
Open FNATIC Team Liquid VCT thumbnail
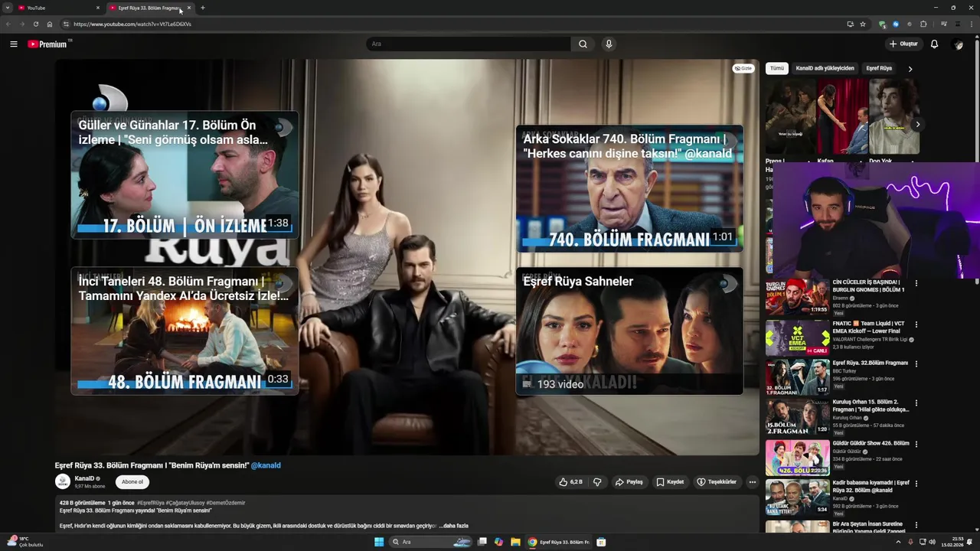click(x=797, y=337)
